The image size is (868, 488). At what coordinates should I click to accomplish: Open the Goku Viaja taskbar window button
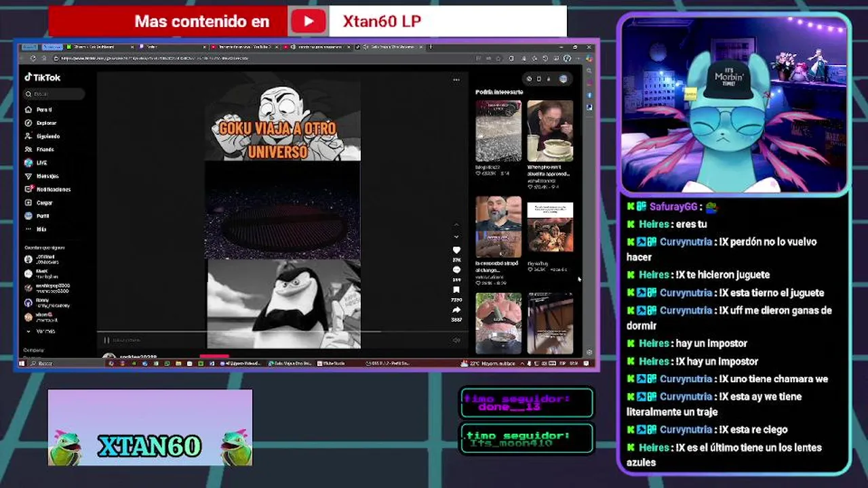pos(291,363)
